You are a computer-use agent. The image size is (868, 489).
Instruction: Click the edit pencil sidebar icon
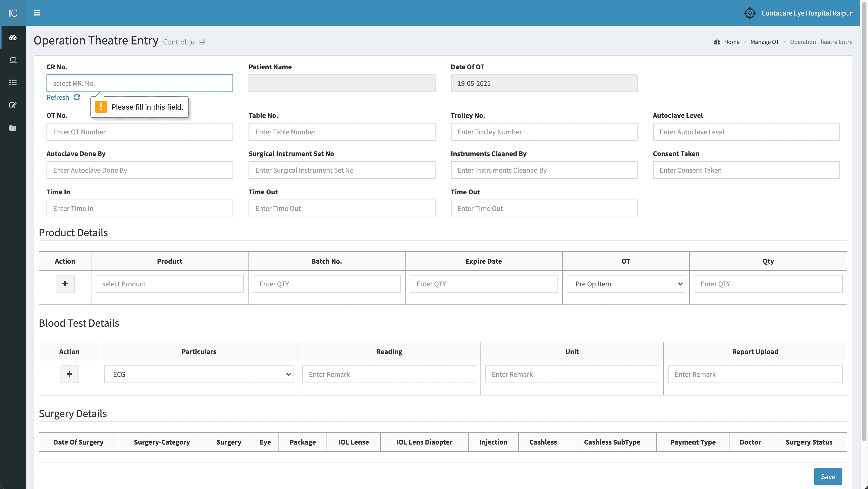click(x=13, y=105)
